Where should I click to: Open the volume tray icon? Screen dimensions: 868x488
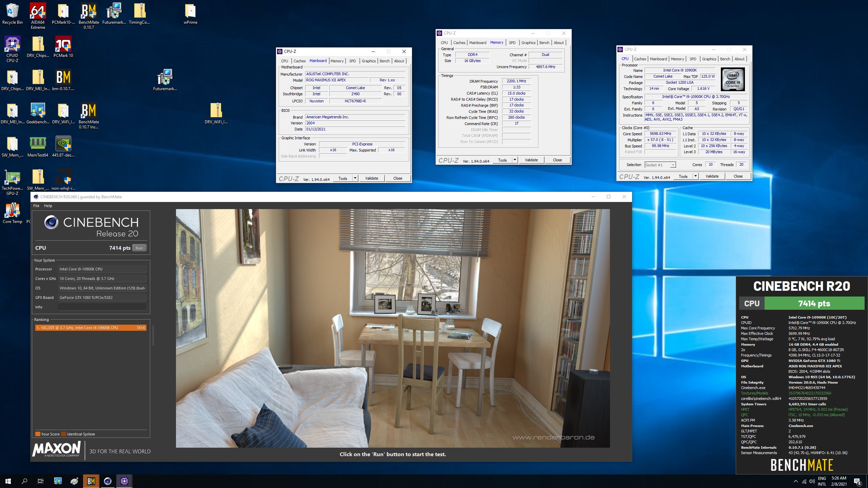812,481
